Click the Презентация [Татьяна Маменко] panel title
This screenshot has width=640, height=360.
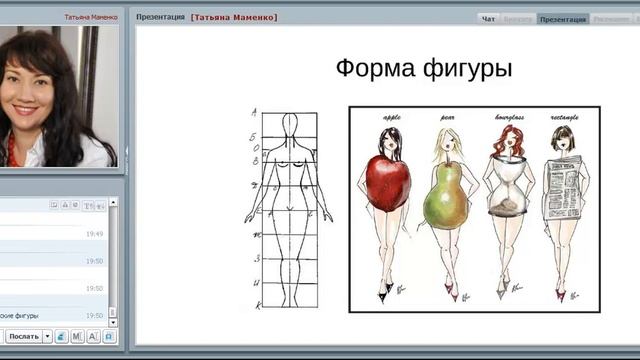(x=207, y=17)
